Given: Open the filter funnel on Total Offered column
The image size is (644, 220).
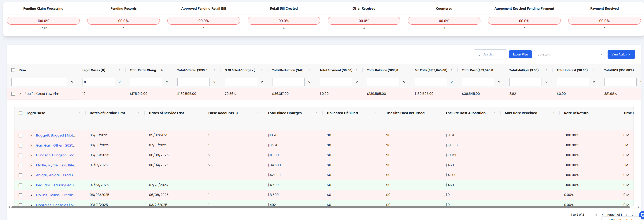Looking at the screenshot, I should coord(214,82).
